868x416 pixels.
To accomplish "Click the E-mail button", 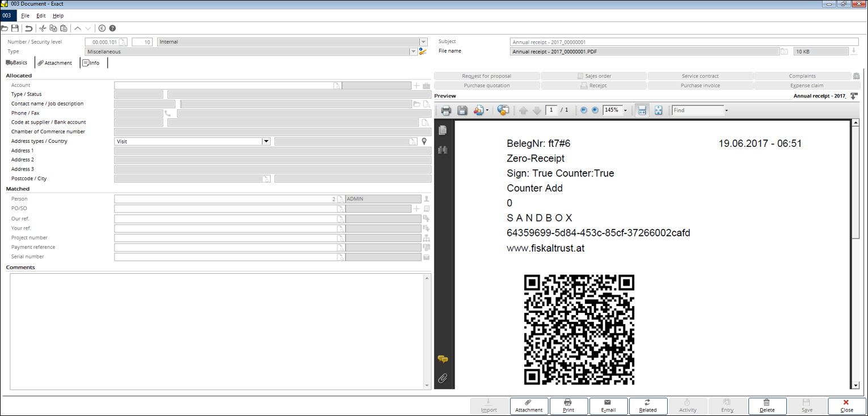I will tap(608, 406).
